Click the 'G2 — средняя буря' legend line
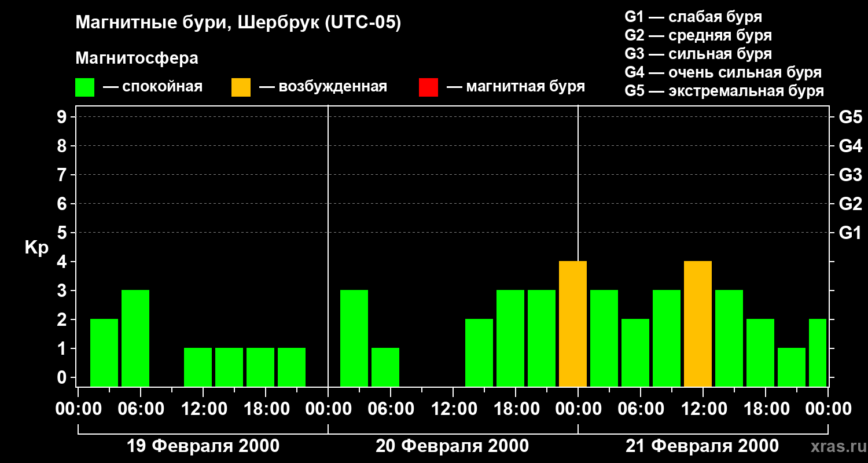This screenshot has width=868, height=463. (x=698, y=35)
